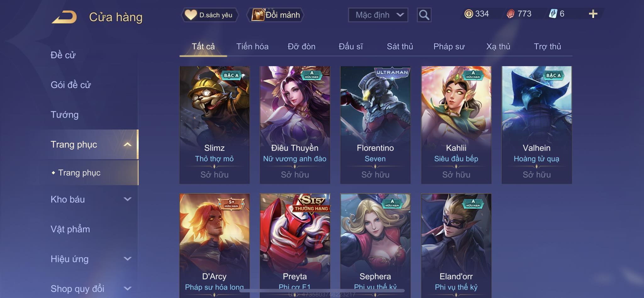This screenshot has height=298, width=644.
Task: Switch to the Sát thủ tab
Action: pos(400,47)
